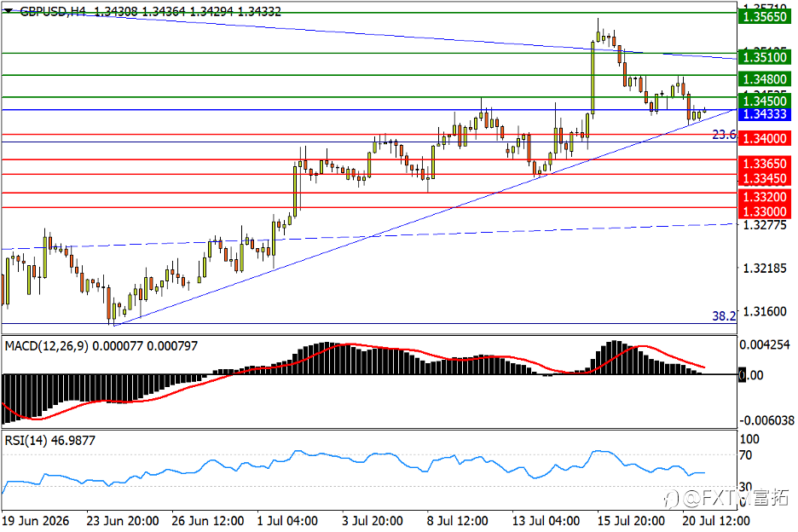Click the 1 Jul 04:00 time label
Image resolution: width=798 pixels, height=532 pixels.
(287, 521)
